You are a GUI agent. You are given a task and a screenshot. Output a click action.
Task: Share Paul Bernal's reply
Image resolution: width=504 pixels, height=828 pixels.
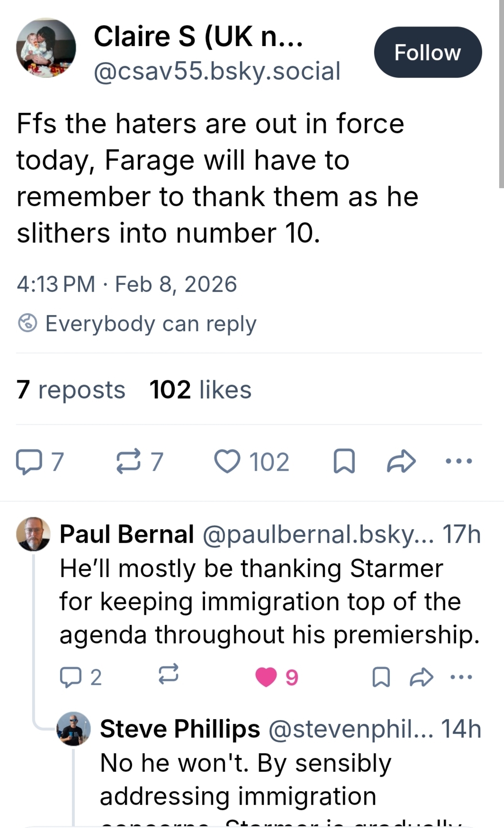(x=421, y=677)
